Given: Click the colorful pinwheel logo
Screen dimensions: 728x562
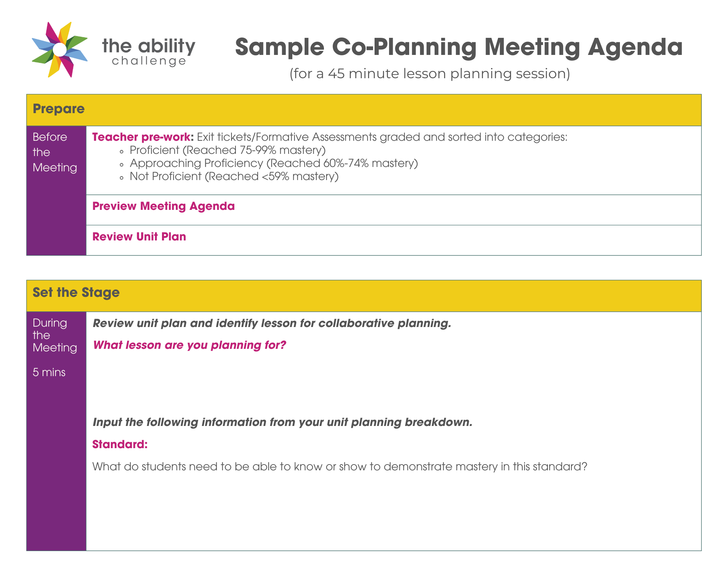Looking at the screenshot, I should point(60,49).
